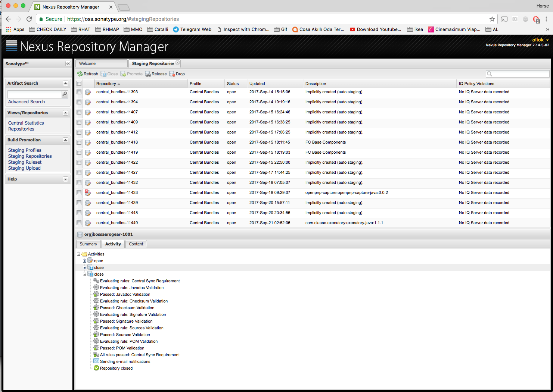Check the box for central_bundles-11394
This screenshot has height=392, width=553.
pos(79,102)
